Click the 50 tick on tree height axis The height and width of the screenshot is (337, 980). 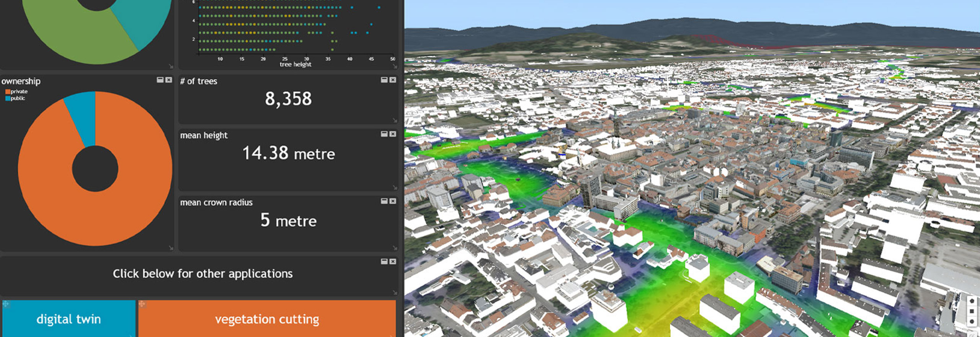pyautogui.click(x=393, y=59)
